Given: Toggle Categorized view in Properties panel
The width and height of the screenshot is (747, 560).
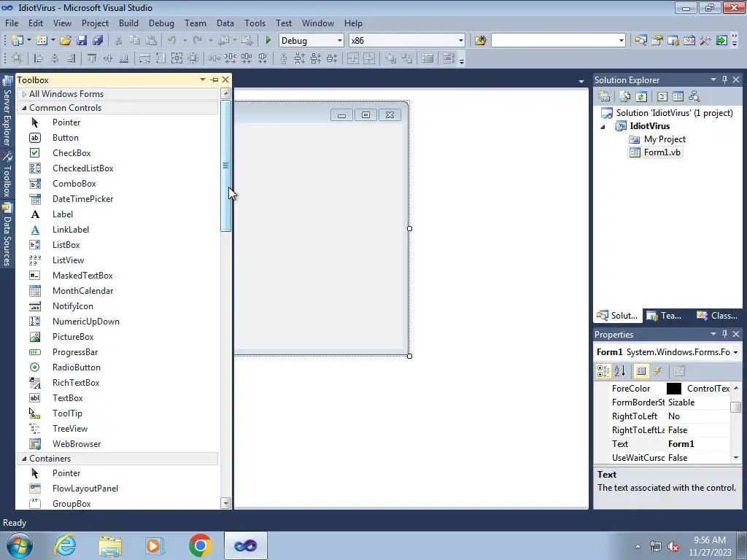Looking at the screenshot, I should point(603,371).
